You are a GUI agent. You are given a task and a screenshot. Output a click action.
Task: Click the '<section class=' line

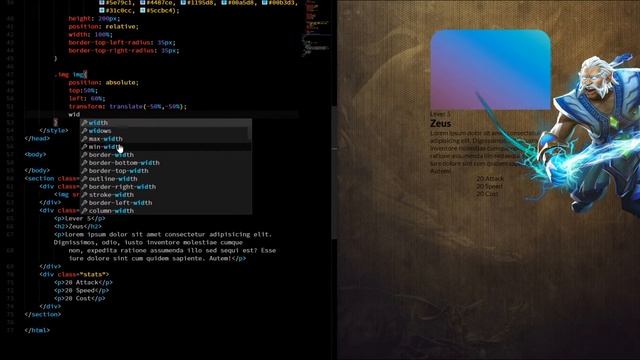point(52,179)
